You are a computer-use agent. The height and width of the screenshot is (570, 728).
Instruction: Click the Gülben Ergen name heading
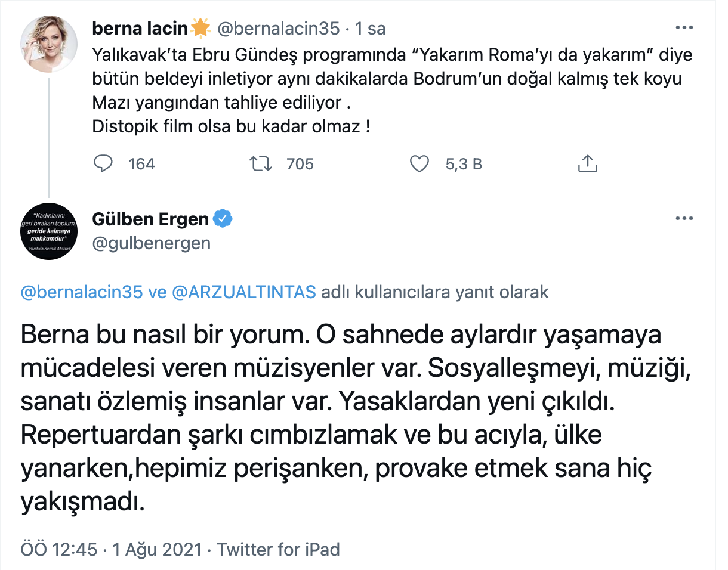tap(151, 218)
